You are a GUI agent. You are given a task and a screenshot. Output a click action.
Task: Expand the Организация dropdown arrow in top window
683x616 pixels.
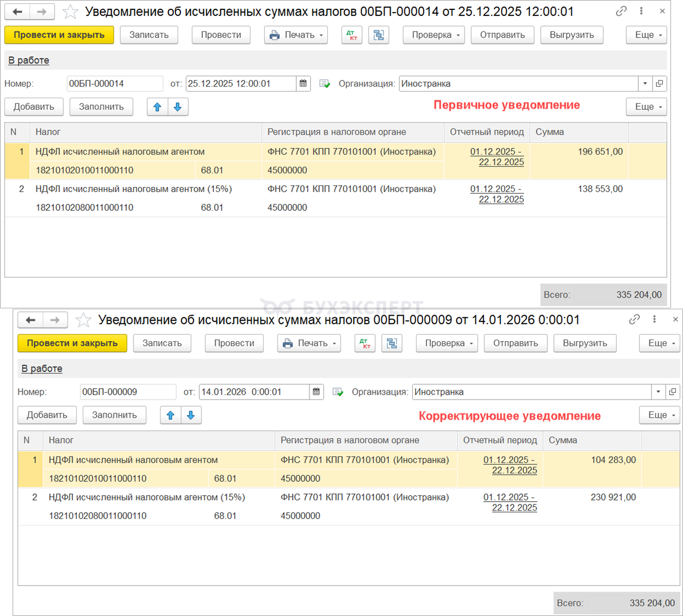[x=645, y=84]
